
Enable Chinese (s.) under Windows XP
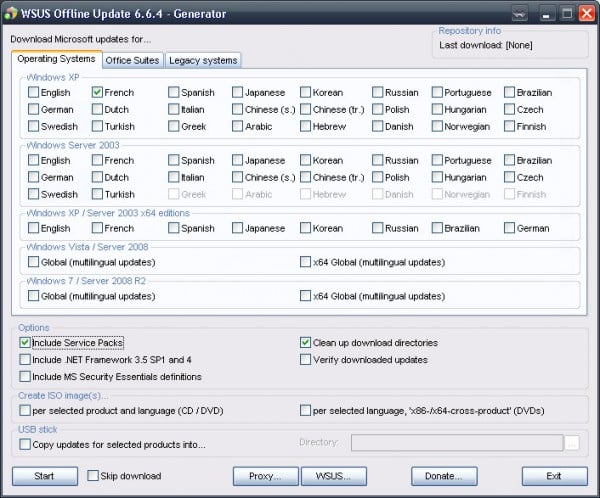(237, 109)
